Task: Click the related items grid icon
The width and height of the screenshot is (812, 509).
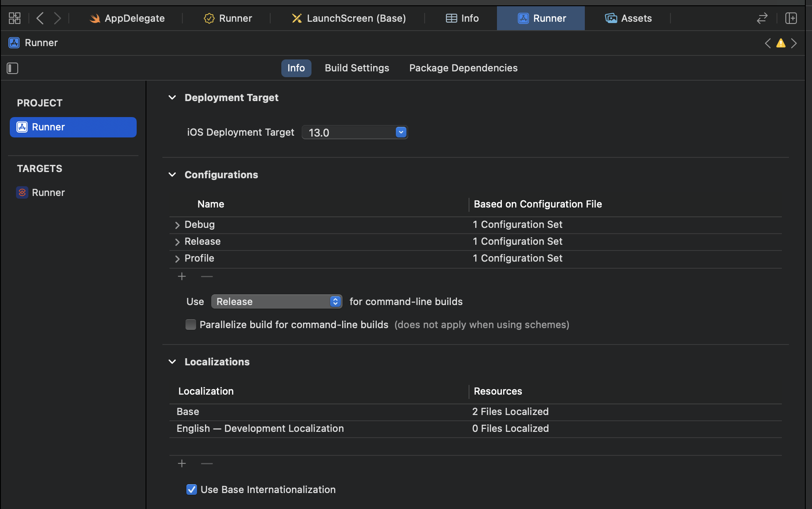Action: [x=14, y=18]
